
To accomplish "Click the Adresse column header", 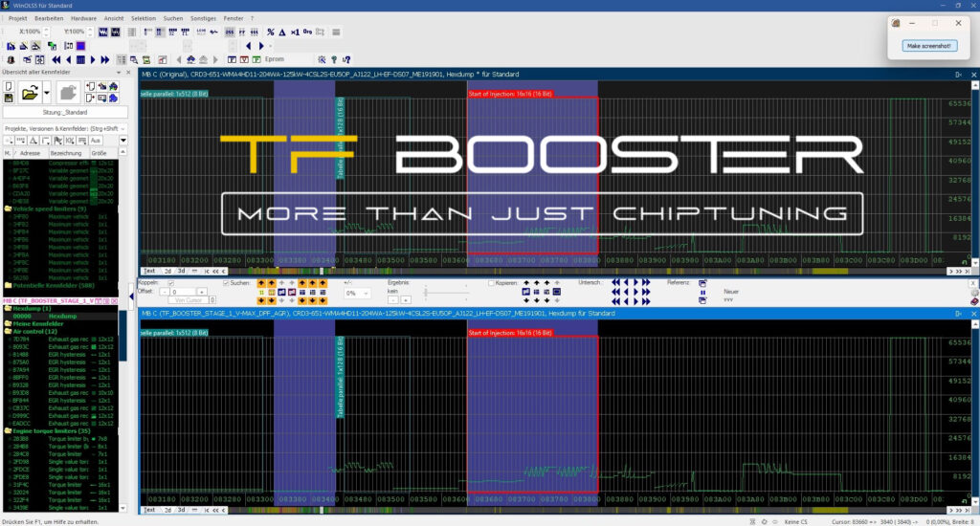I will [x=30, y=152].
